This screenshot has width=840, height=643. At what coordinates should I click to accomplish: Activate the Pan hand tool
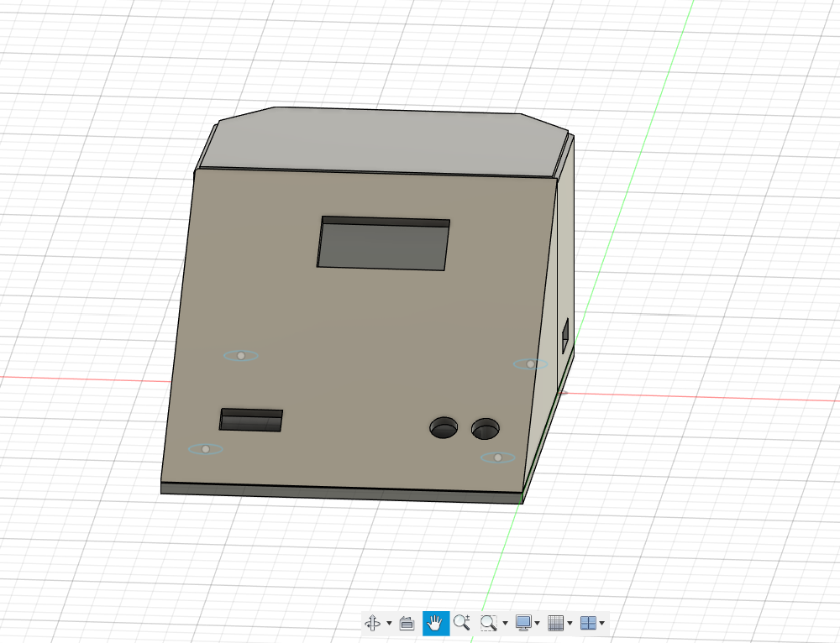pyautogui.click(x=435, y=623)
